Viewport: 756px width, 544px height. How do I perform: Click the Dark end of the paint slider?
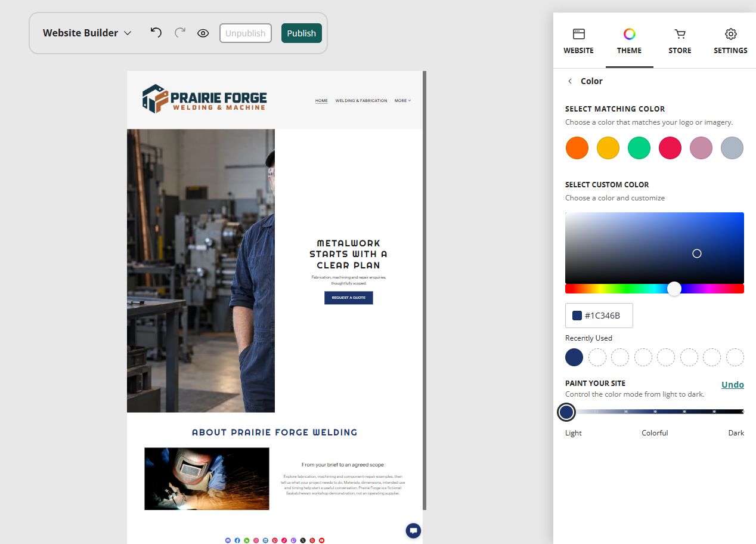(742, 412)
